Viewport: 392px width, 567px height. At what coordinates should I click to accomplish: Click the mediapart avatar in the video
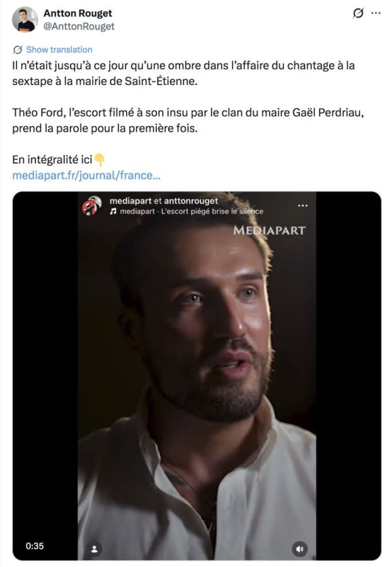pos(91,205)
